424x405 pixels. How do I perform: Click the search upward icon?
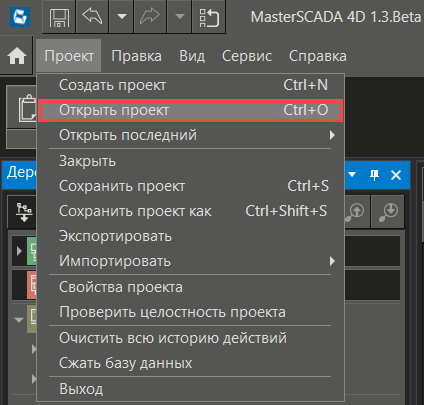(x=356, y=212)
